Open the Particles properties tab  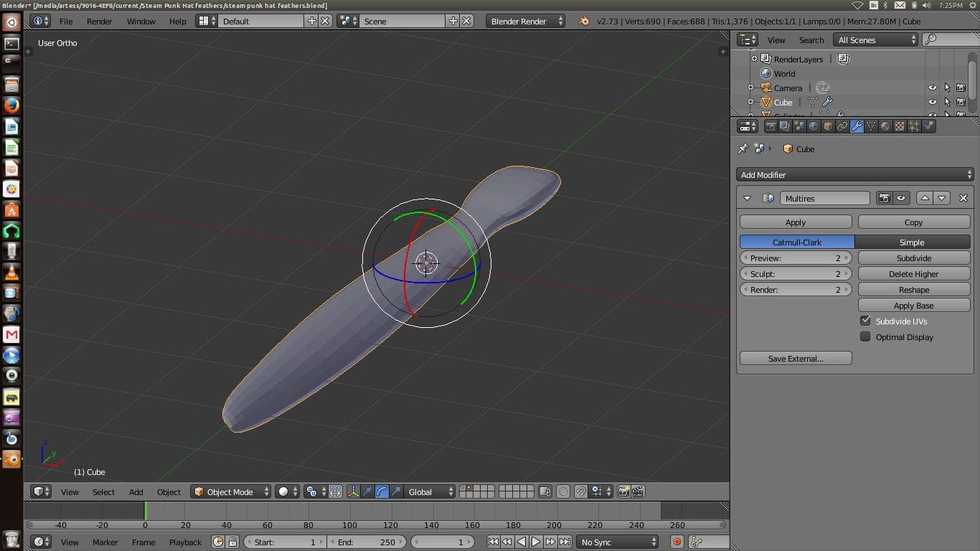913,126
